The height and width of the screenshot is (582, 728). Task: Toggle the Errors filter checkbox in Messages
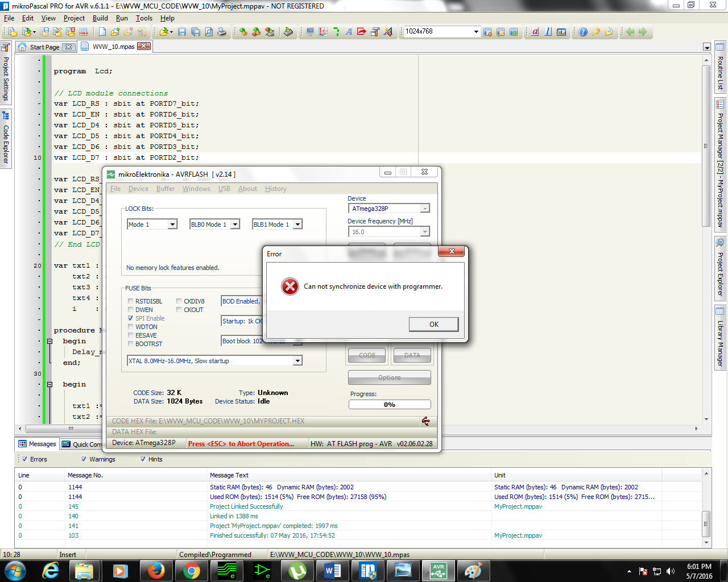[x=24, y=459]
